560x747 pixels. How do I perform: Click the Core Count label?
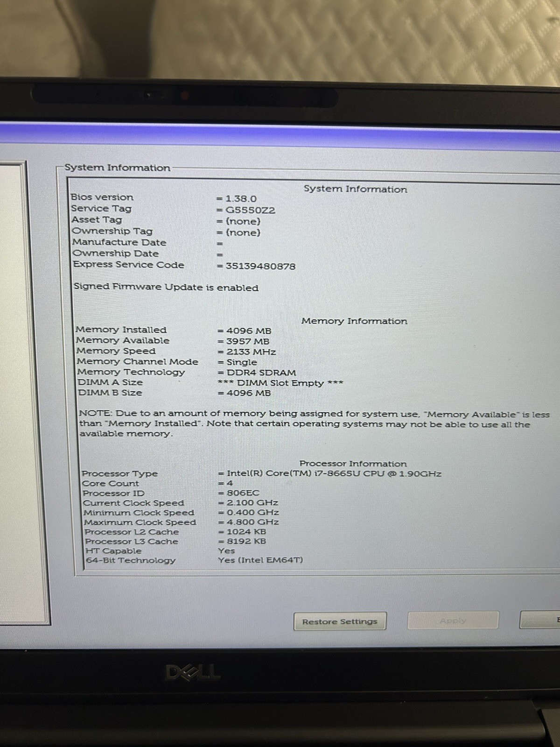click(x=110, y=483)
